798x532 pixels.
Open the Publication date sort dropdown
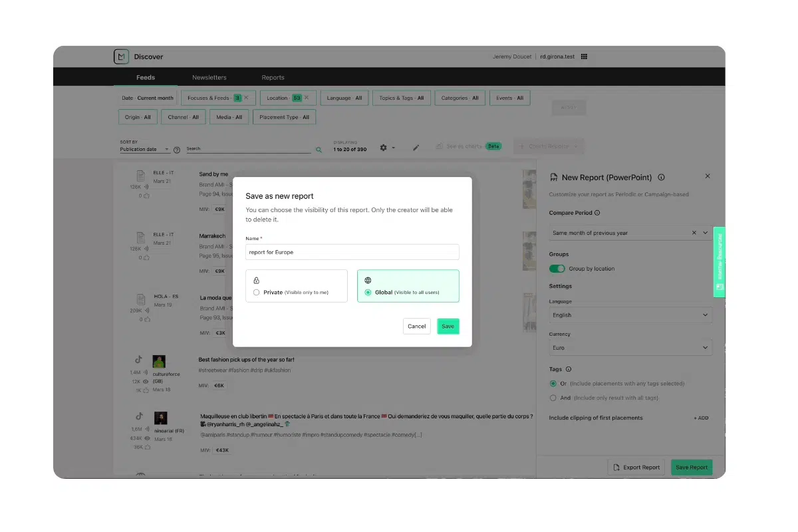coord(145,150)
